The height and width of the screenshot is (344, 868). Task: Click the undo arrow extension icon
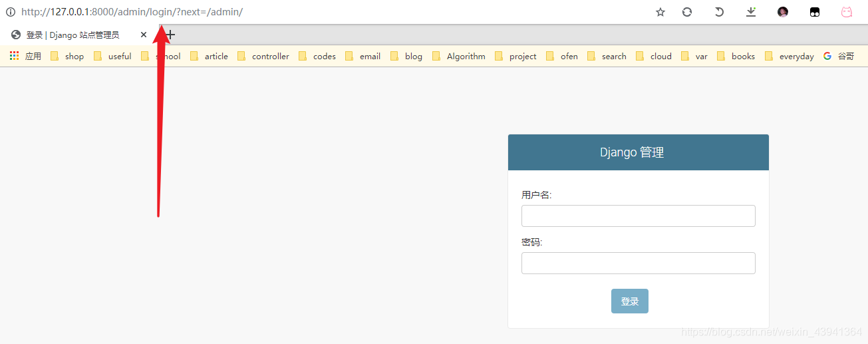719,12
